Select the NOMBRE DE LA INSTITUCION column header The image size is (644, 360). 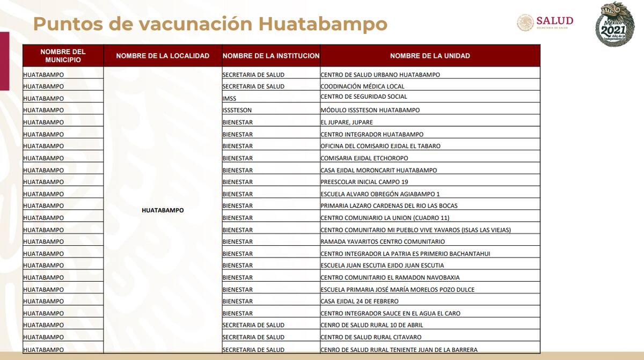tap(271, 56)
